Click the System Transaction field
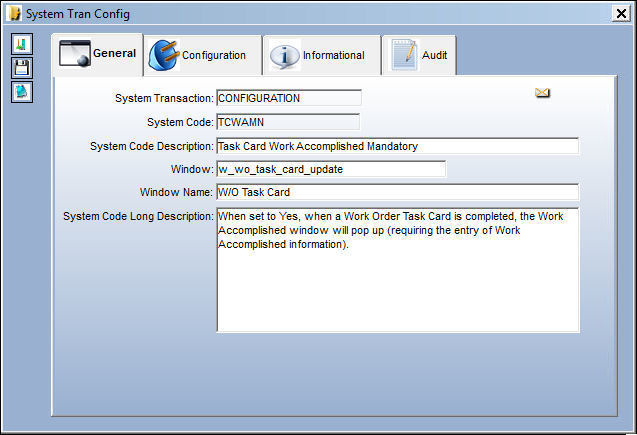637x435 pixels. (289, 98)
